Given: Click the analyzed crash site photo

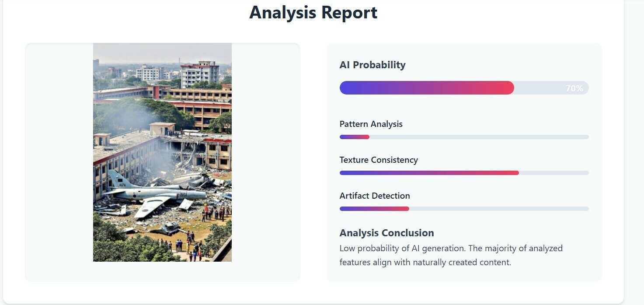Looking at the screenshot, I should 162,152.
